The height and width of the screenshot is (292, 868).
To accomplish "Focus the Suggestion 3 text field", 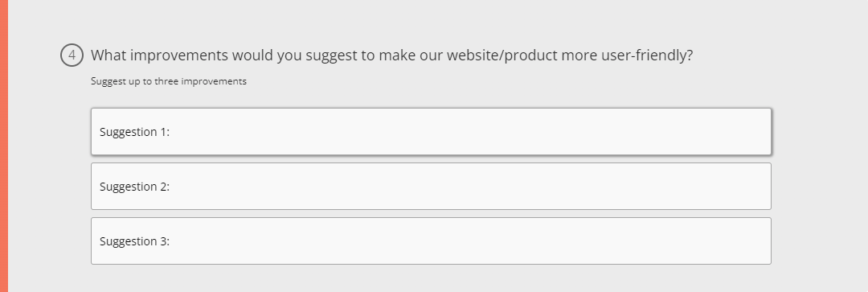I will point(431,241).
